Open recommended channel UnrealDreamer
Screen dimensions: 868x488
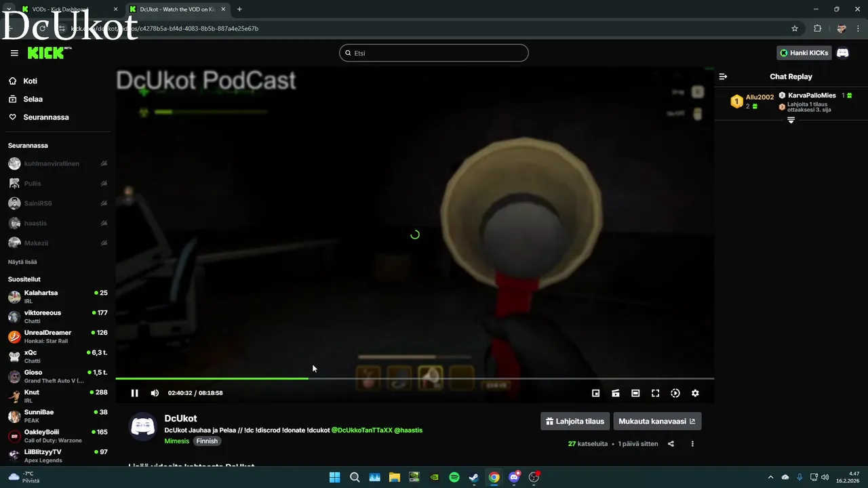pyautogui.click(x=58, y=337)
